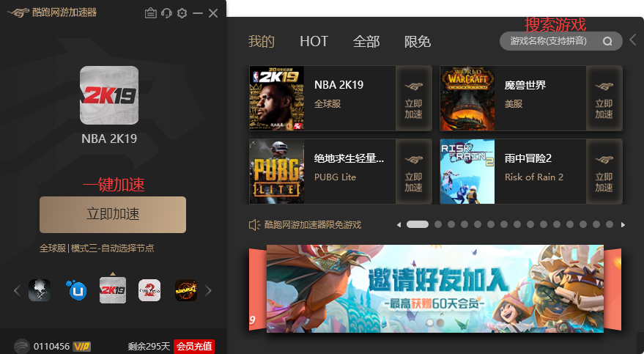Viewport: 644px width, 354px height.
Task: Click the 魔兽世界 game title
Action: pyautogui.click(x=525, y=85)
